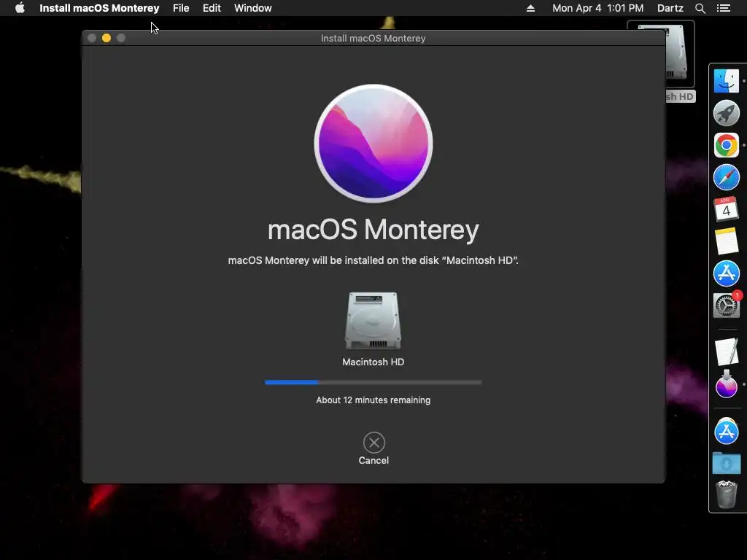This screenshot has width=747, height=560.
Task: Open Finder from the Dock
Action: click(726, 81)
